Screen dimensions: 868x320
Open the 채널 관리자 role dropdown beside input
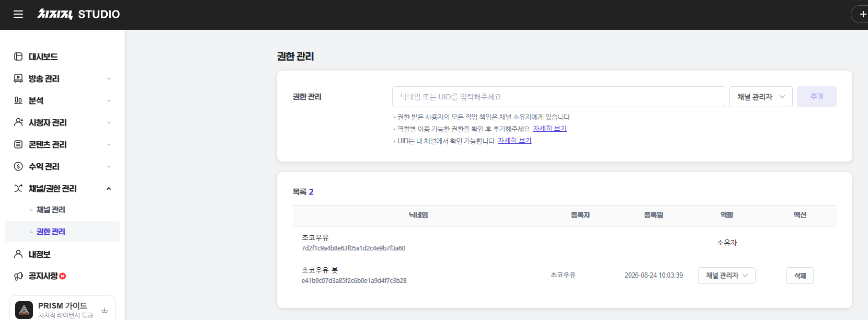click(761, 97)
